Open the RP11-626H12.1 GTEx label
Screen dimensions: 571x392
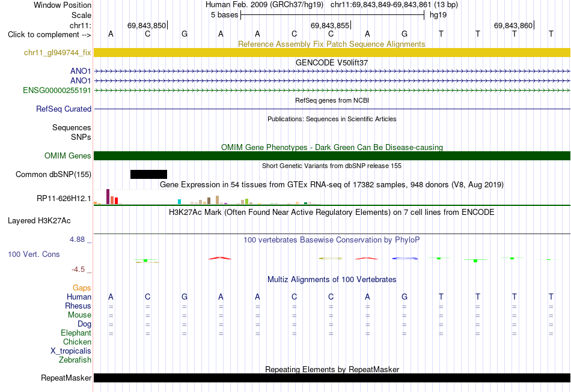[64, 198]
